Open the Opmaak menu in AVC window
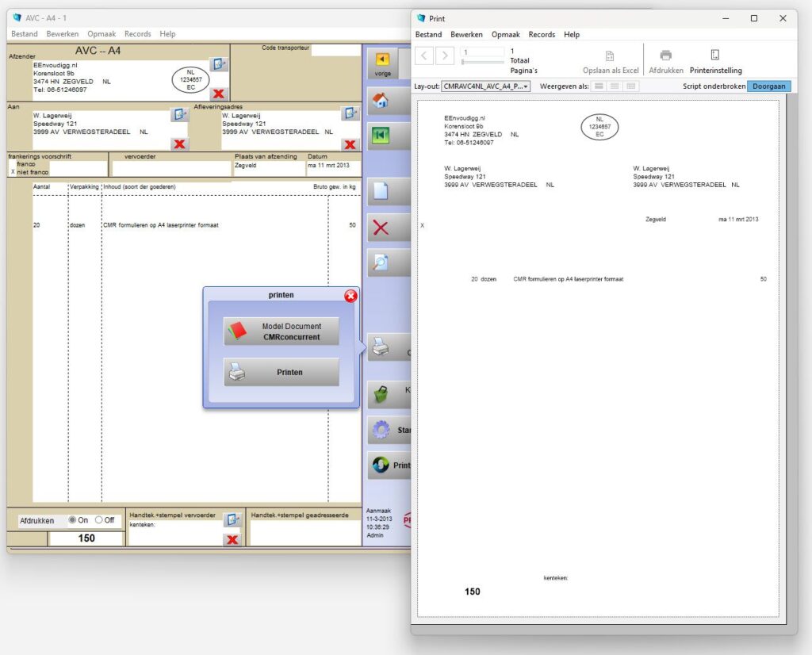 pyautogui.click(x=101, y=34)
